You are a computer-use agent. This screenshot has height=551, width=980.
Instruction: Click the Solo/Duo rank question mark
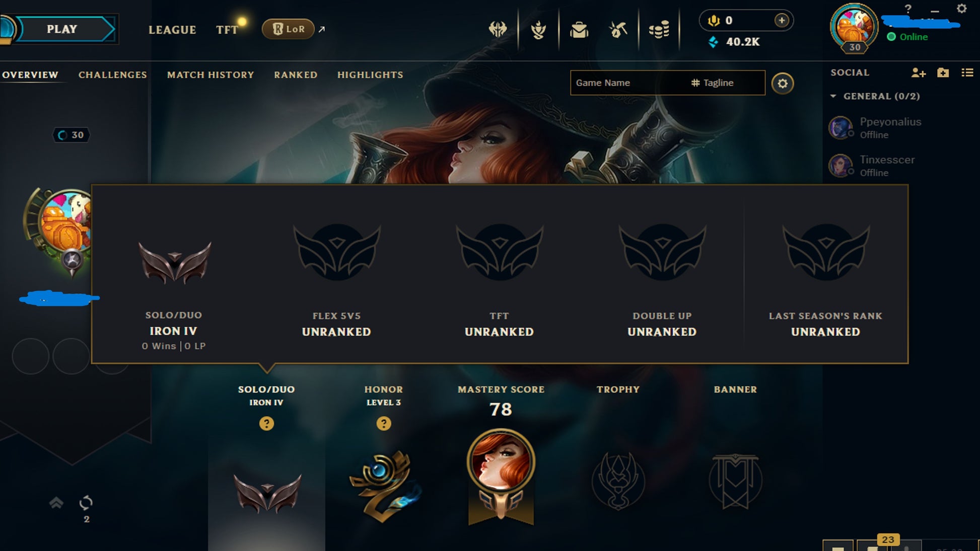coord(266,424)
